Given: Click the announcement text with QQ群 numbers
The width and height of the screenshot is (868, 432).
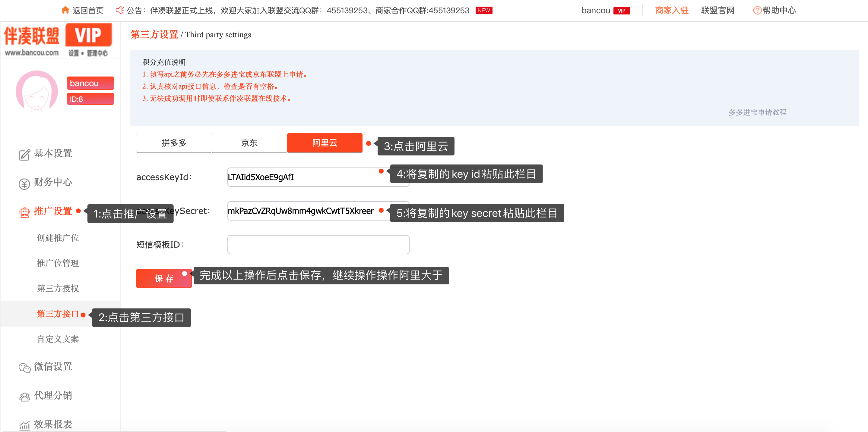Looking at the screenshot, I should tap(298, 11).
